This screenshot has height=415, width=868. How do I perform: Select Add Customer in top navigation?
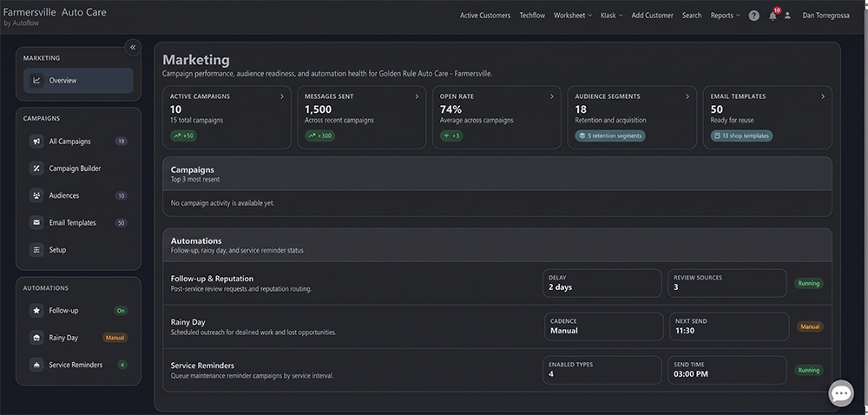point(652,16)
